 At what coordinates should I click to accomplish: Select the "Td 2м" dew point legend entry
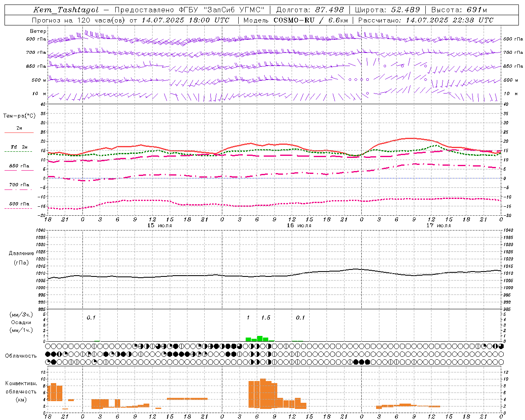(x=19, y=147)
